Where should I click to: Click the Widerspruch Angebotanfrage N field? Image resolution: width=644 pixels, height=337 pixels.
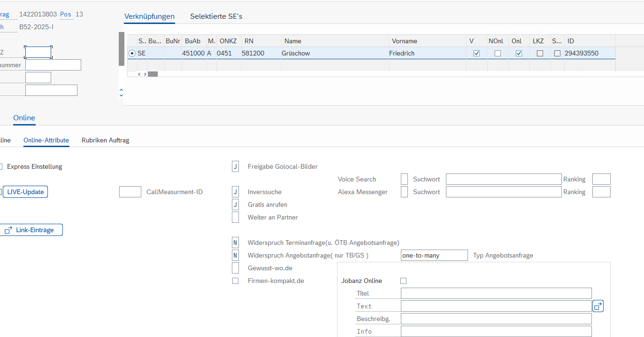point(235,255)
